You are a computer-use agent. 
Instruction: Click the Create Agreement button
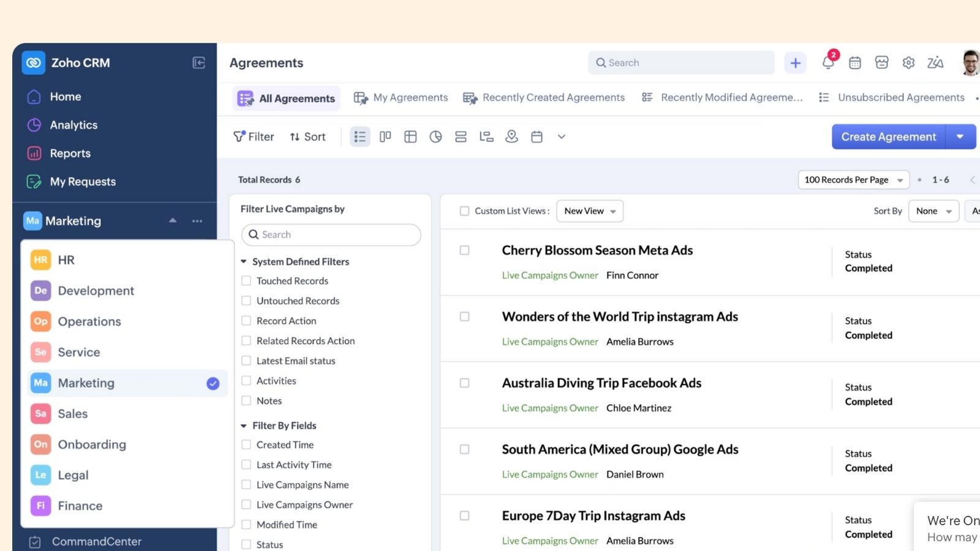[x=888, y=137]
